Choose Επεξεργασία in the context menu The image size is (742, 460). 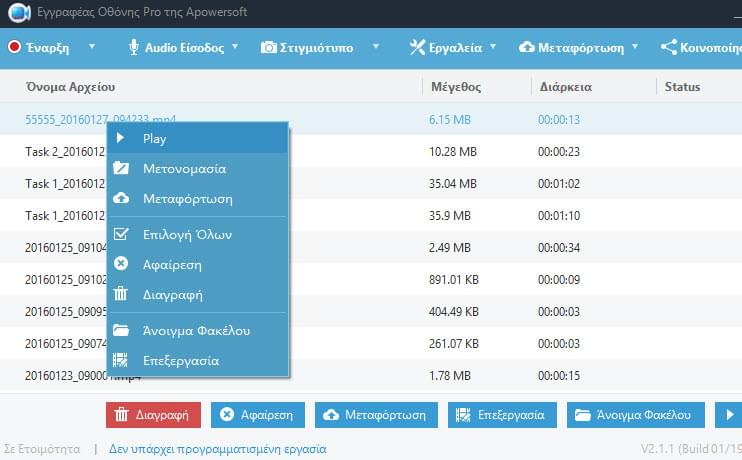[198, 361]
